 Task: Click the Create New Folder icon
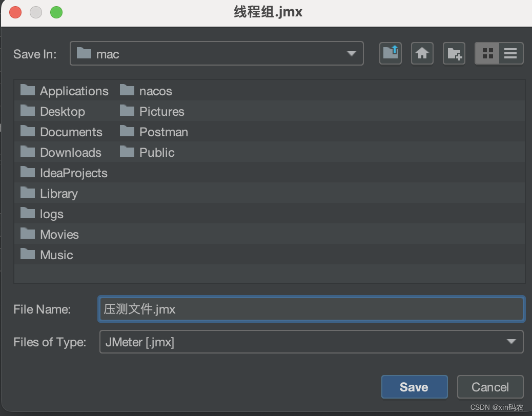[x=454, y=53]
